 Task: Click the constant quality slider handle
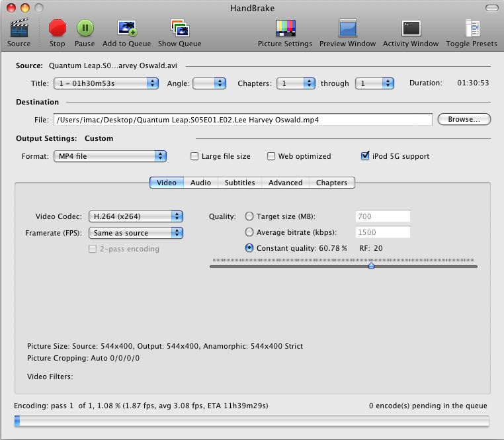[371, 266]
